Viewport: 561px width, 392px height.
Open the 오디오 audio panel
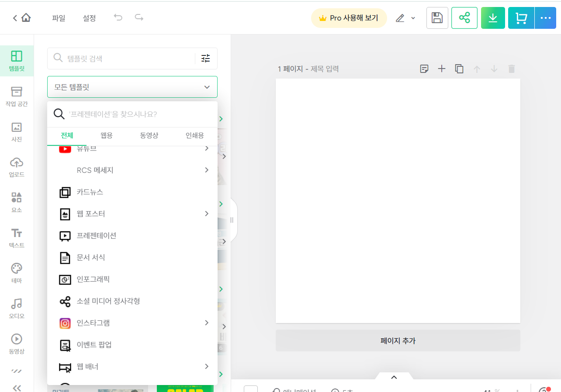[x=16, y=308]
